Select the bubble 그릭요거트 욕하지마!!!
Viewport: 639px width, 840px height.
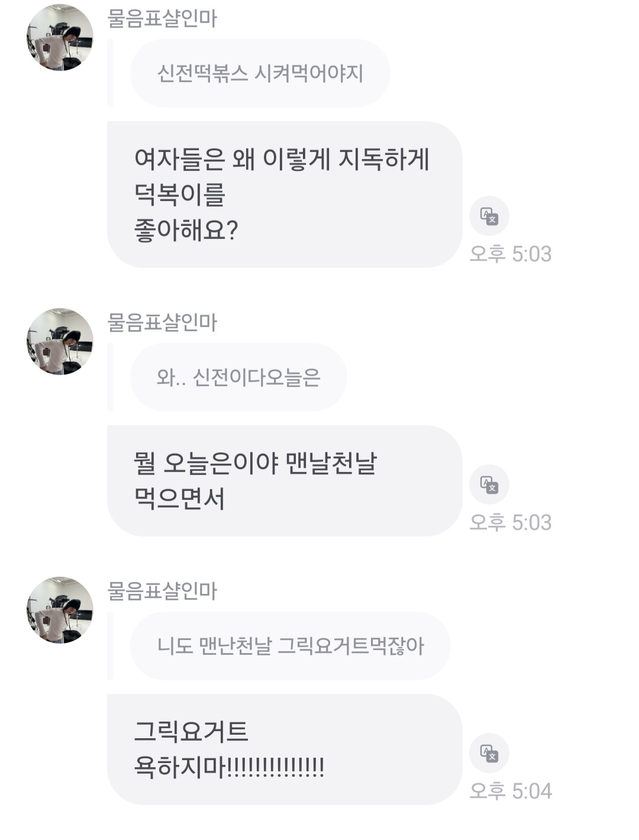(284, 749)
